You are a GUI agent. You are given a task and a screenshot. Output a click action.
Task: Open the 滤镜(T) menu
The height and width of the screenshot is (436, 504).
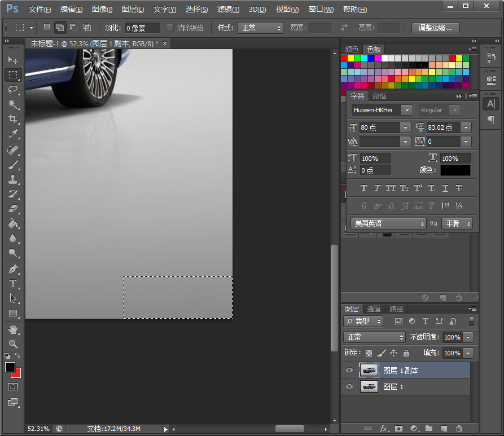[228, 10]
